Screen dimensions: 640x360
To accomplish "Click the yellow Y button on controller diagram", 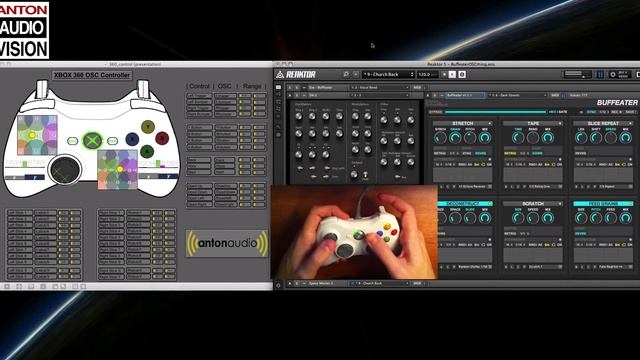I will pyautogui.click(x=148, y=127).
